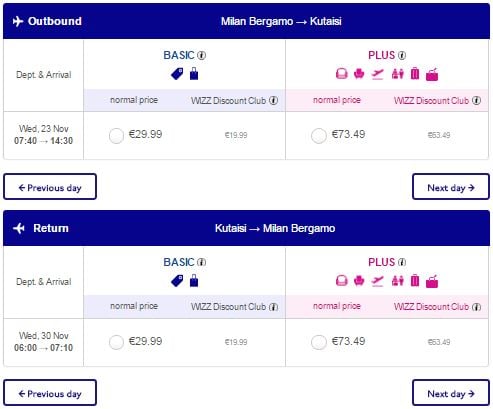Click outbound BASIC WIZZ Discount Club info icon
This screenshot has width=493, height=409.
(274, 100)
